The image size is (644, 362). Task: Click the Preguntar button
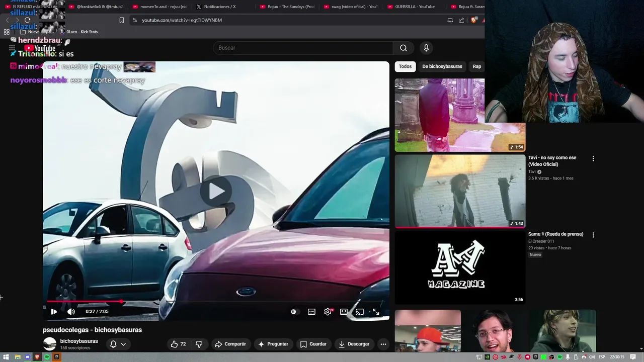273,344
